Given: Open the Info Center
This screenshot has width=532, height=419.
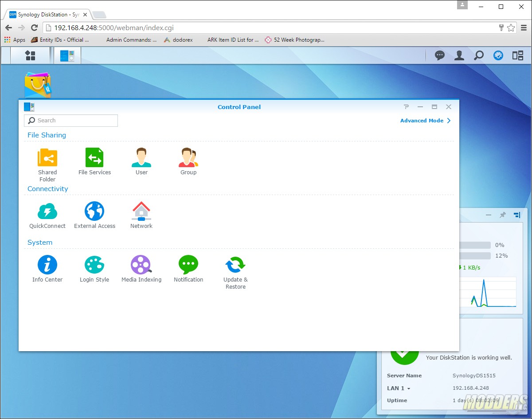Looking at the screenshot, I should (47, 269).
